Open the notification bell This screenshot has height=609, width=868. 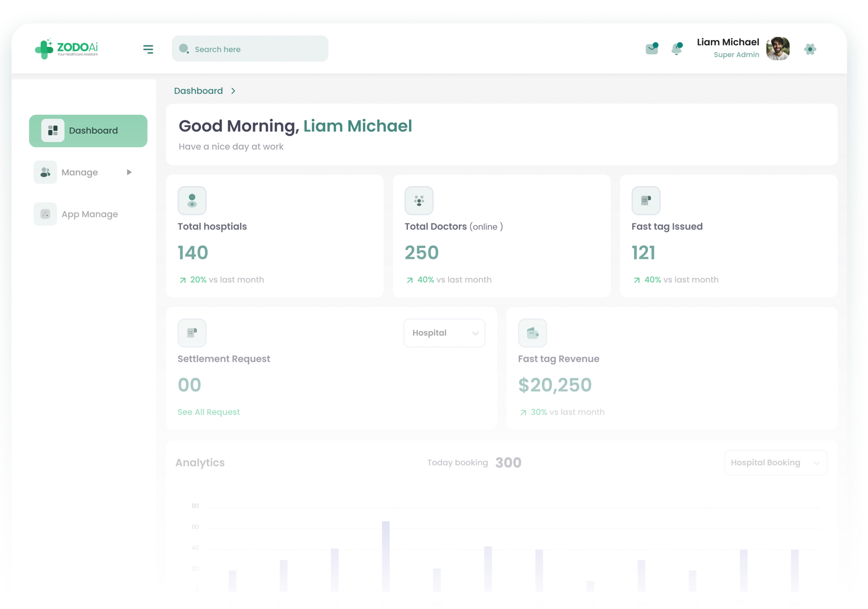pos(676,49)
